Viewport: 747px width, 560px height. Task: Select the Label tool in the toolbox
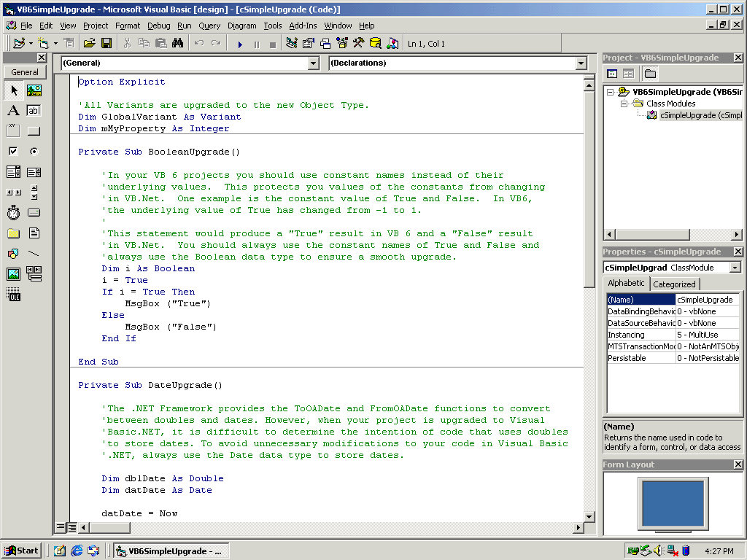pyautogui.click(x=13, y=111)
